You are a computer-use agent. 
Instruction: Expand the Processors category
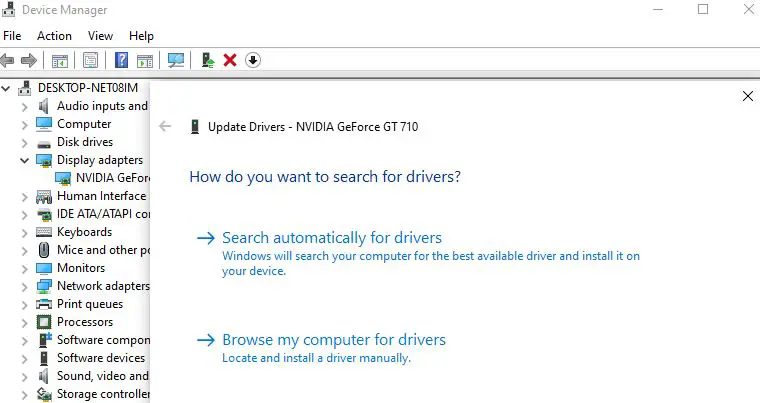[24, 322]
